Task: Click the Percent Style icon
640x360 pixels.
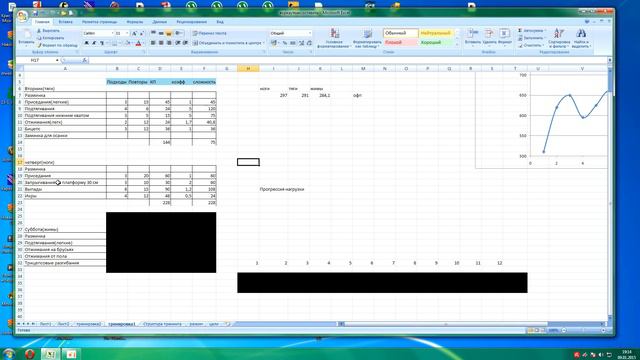Action: click(285, 43)
